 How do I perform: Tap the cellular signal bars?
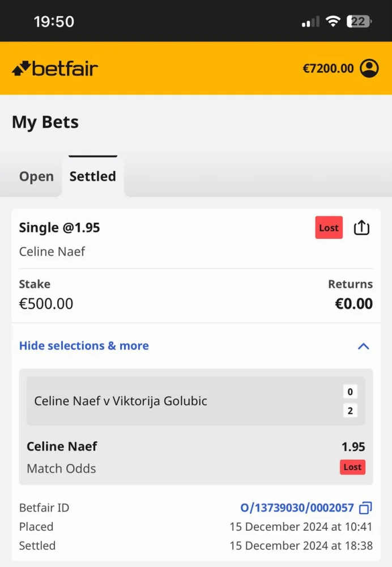point(310,22)
